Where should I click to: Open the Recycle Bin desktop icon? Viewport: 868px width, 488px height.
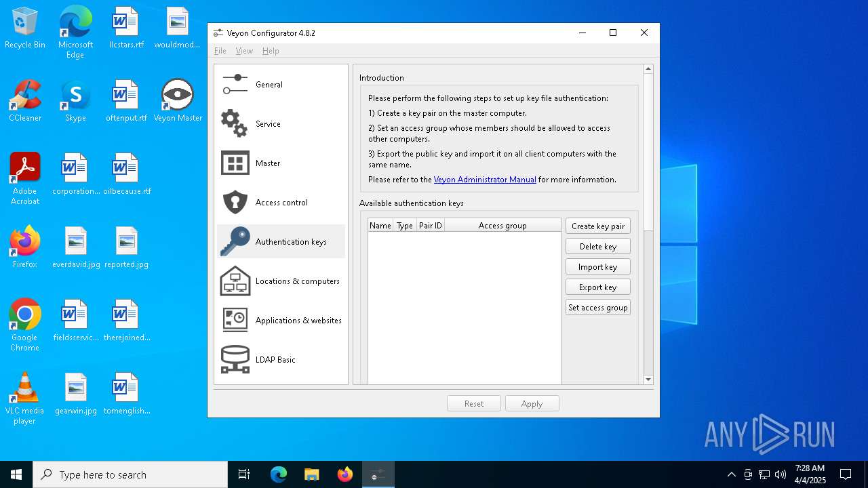(x=25, y=28)
